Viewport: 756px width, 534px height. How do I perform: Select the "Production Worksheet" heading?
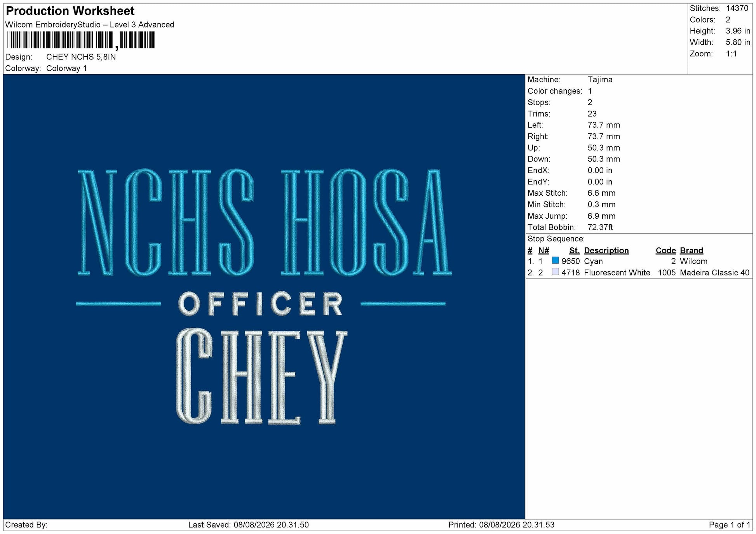tap(70, 11)
